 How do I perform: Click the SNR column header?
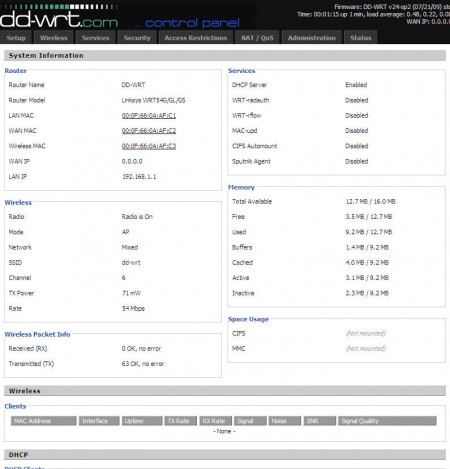point(319,421)
